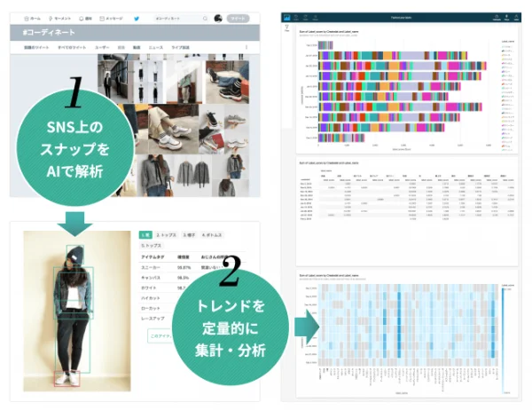Click the first icon in the dashboard's right toolbar group
The width and height of the screenshot is (532, 410).
pyautogui.click(x=497, y=18)
